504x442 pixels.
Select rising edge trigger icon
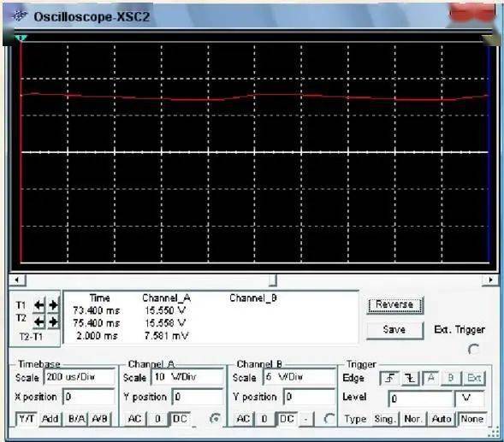click(x=389, y=379)
